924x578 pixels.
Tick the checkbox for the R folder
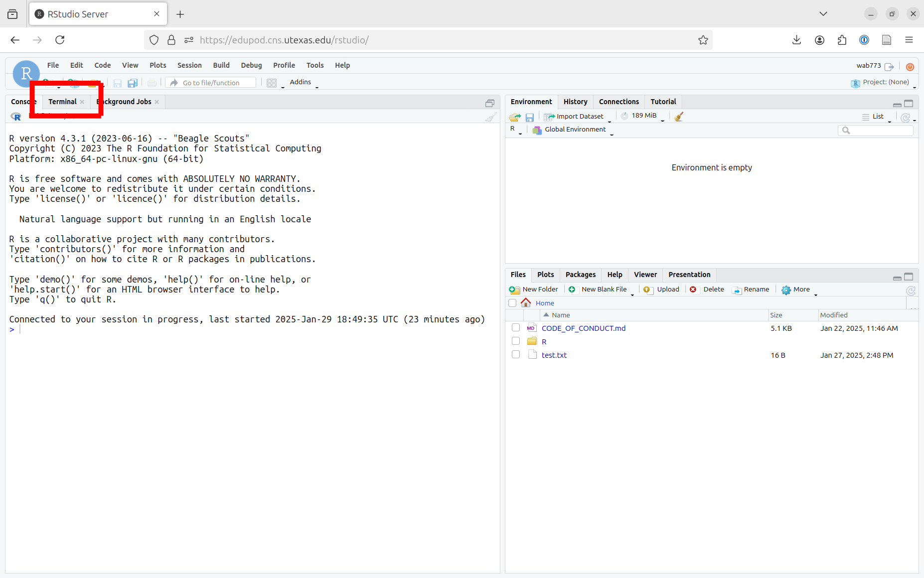(516, 341)
